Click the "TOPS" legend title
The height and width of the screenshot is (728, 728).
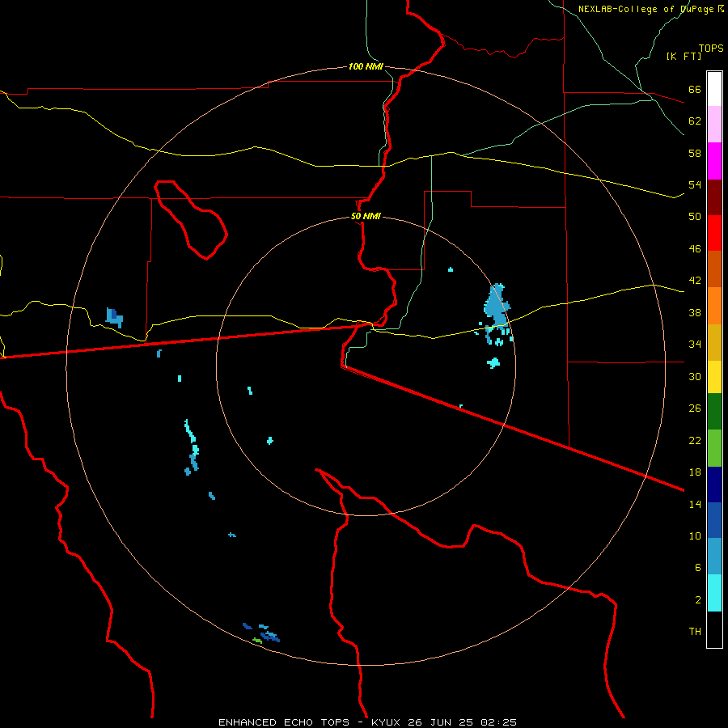(x=711, y=48)
